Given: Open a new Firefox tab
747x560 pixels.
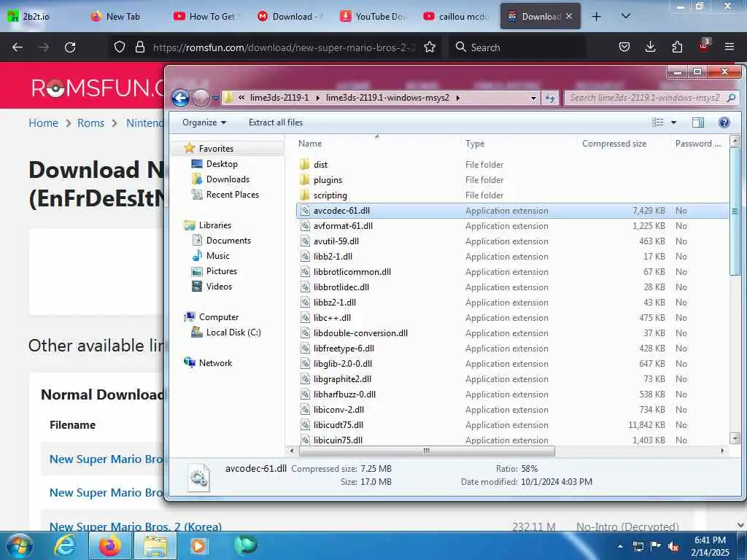Looking at the screenshot, I should [x=596, y=17].
